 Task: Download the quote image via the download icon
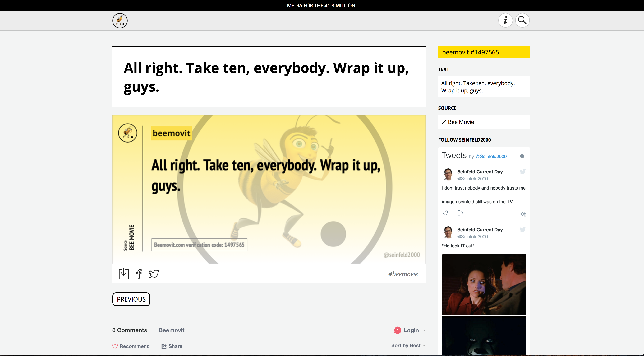coord(123,274)
